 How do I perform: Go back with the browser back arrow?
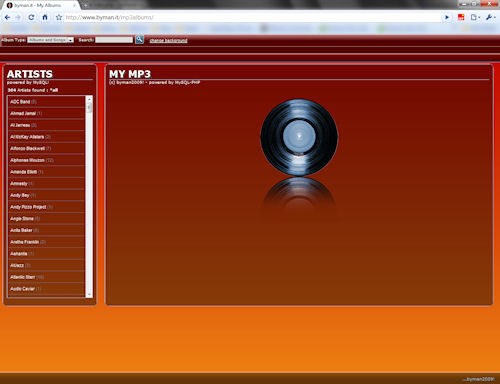point(7,17)
